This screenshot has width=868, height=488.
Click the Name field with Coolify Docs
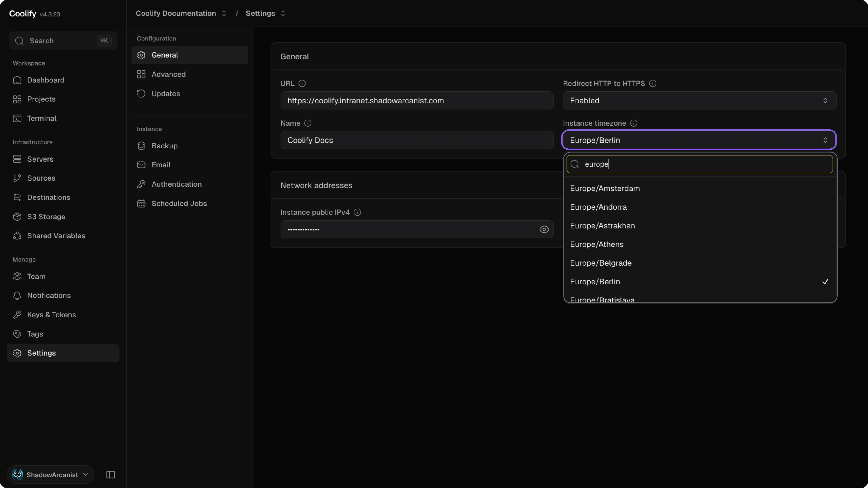click(417, 140)
